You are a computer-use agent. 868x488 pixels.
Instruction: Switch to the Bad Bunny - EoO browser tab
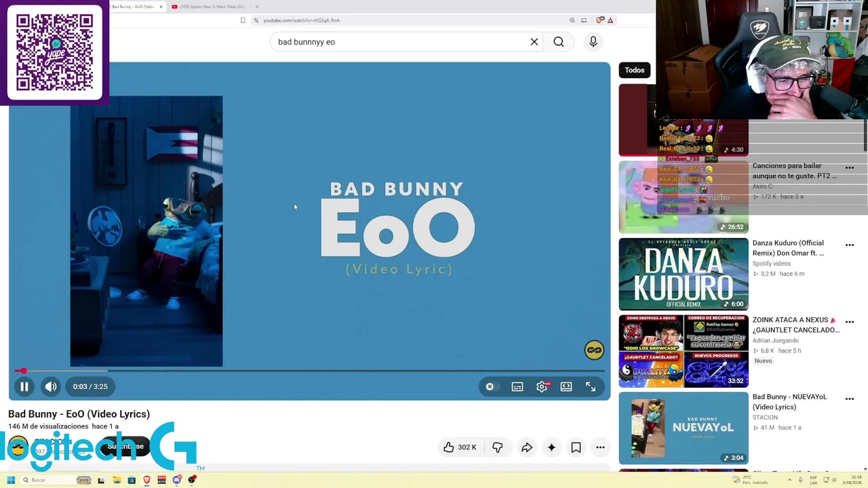pyautogui.click(x=134, y=7)
